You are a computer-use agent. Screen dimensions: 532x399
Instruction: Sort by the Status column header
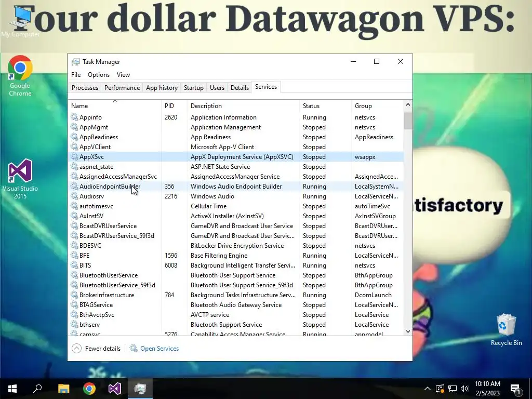tap(325, 106)
